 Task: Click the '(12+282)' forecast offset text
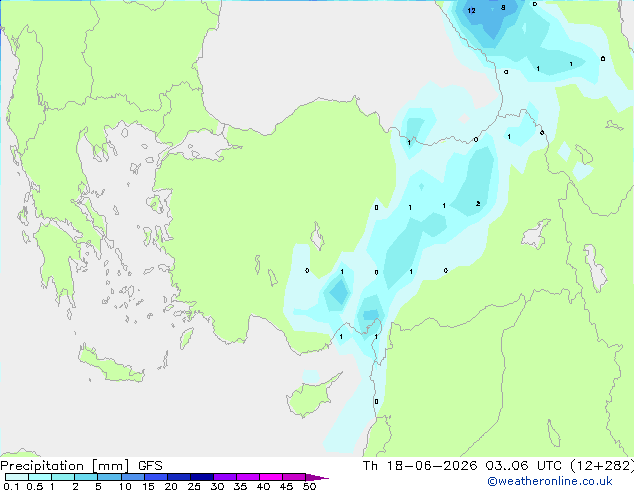click(x=602, y=466)
